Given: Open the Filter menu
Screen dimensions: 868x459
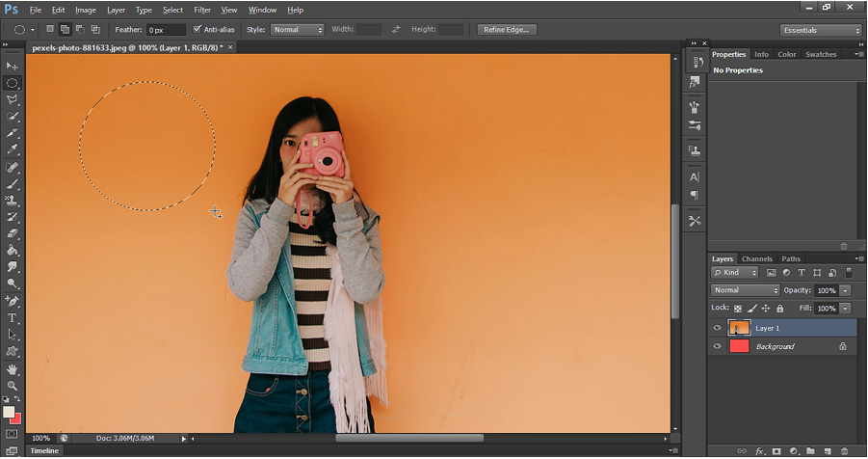Looking at the screenshot, I should pyautogui.click(x=202, y=10).
